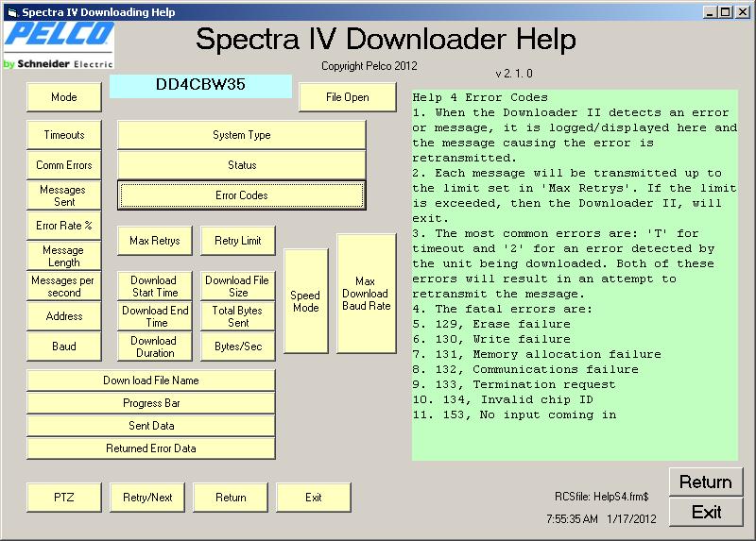Image resolution: width=756 pixels, height=541 pixels.
Task: Click the '1/17/2012' date text
Action: point(631,519)
